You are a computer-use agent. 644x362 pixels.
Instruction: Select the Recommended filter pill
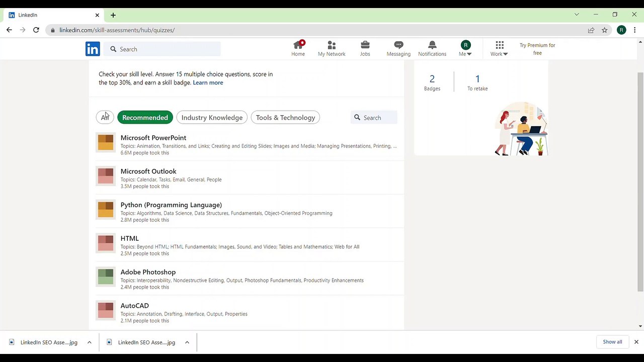pos(145,118)
